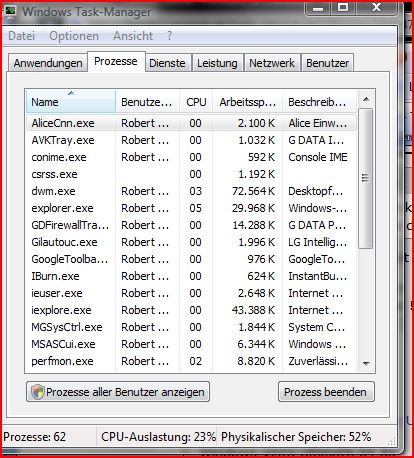This screenshot has height=458, width=414.
Task: Click 'Physikalischer Speicher: 52%' status entry
Action: [296, 437]
